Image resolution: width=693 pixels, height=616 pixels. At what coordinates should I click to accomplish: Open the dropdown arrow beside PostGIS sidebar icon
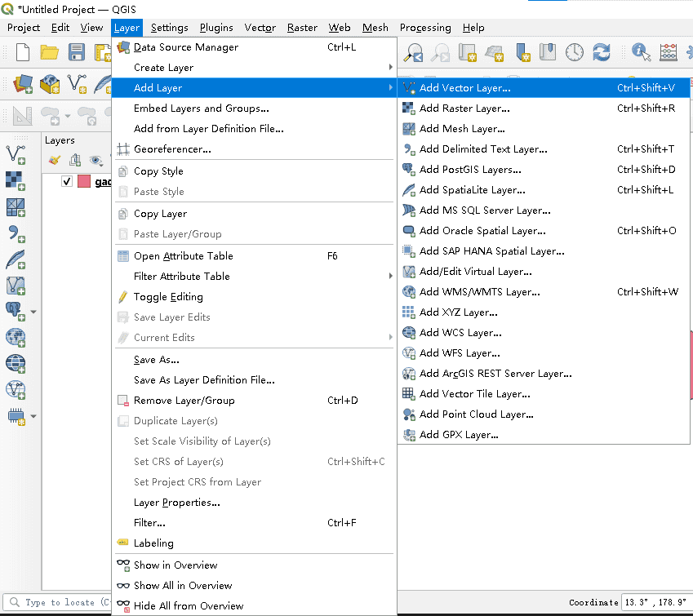(33, 312)
